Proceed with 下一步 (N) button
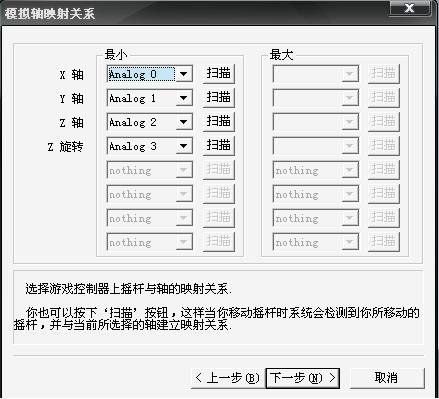 (x=303, y=378)
